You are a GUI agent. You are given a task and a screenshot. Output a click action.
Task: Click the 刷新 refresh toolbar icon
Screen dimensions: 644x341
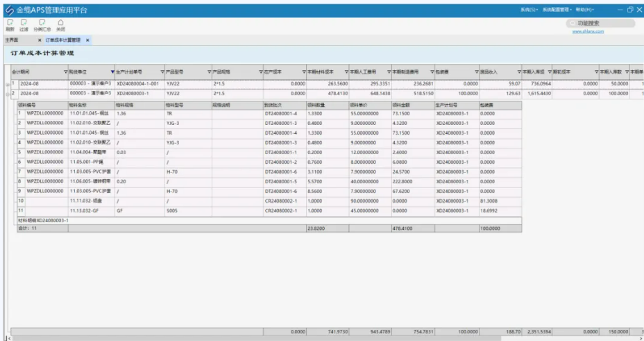point(10,23)
